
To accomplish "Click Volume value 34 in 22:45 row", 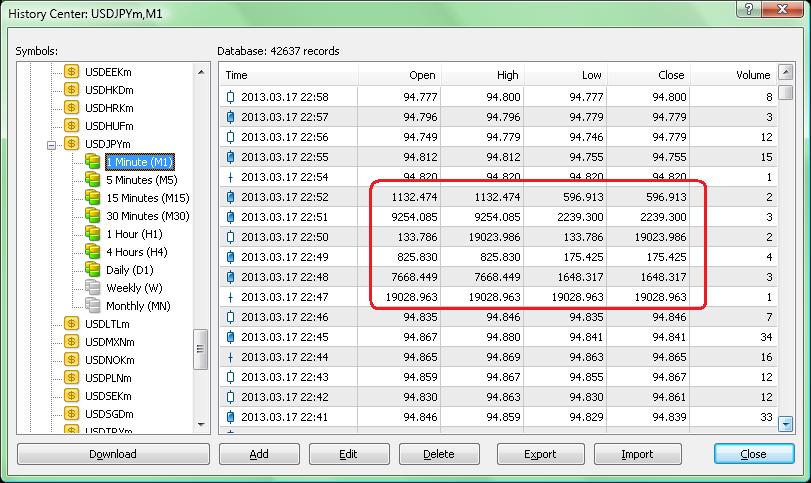I will coord(766,337).
